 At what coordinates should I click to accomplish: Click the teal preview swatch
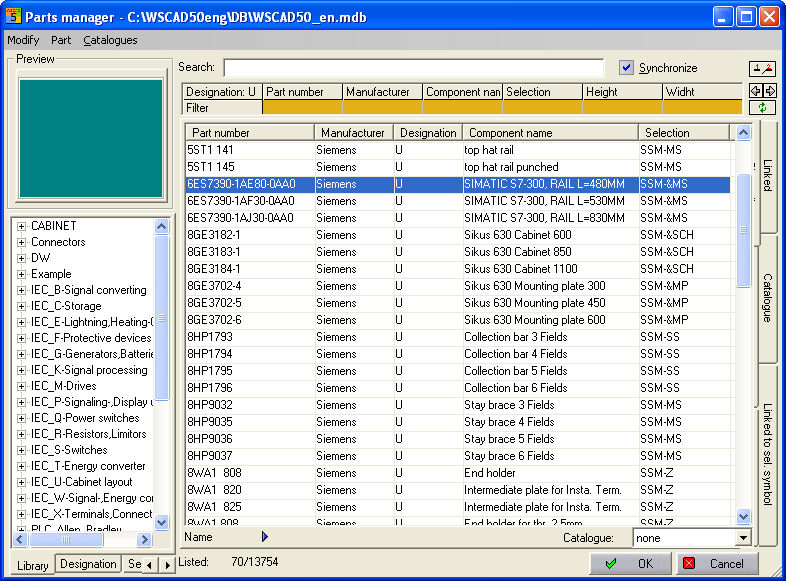[x=91, y=138]
